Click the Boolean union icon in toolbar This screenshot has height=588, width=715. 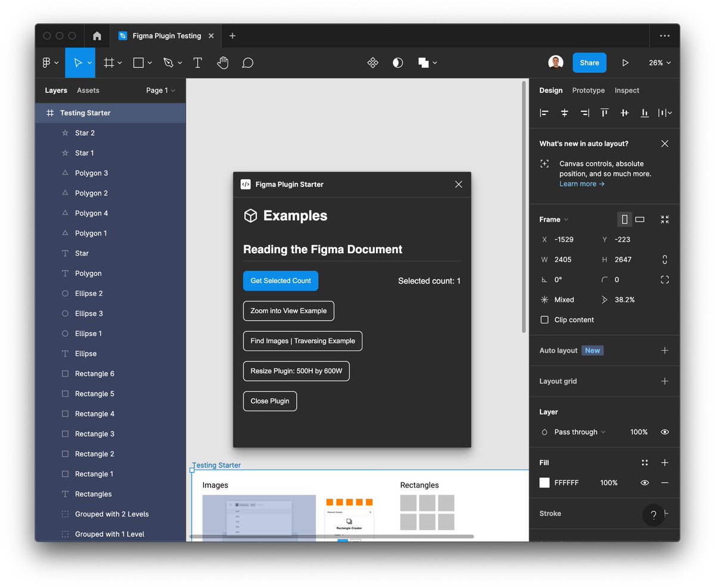[424, 63]
